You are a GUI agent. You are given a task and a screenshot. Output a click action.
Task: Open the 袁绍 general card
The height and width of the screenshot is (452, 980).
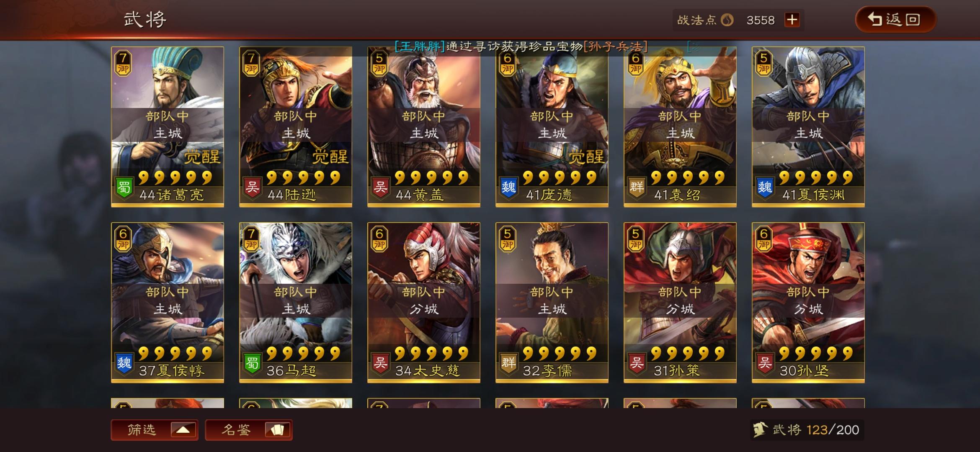point(680,127)
